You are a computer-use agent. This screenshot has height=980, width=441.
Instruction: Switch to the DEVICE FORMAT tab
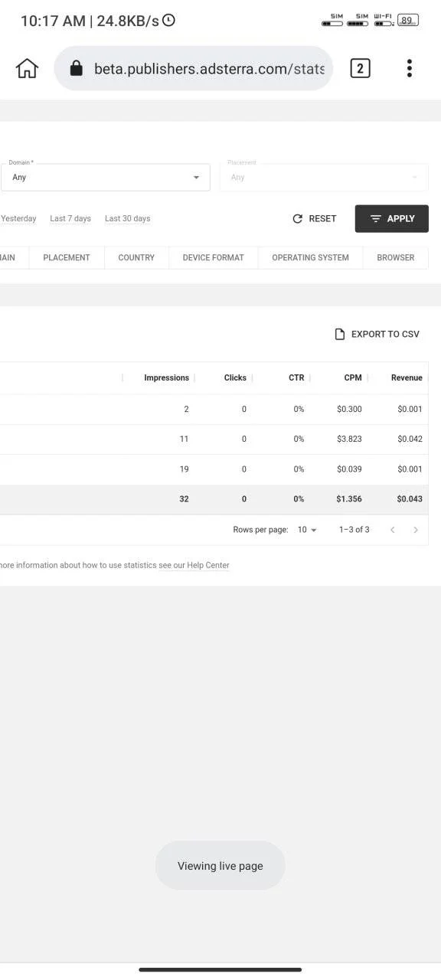pos(213,257)
